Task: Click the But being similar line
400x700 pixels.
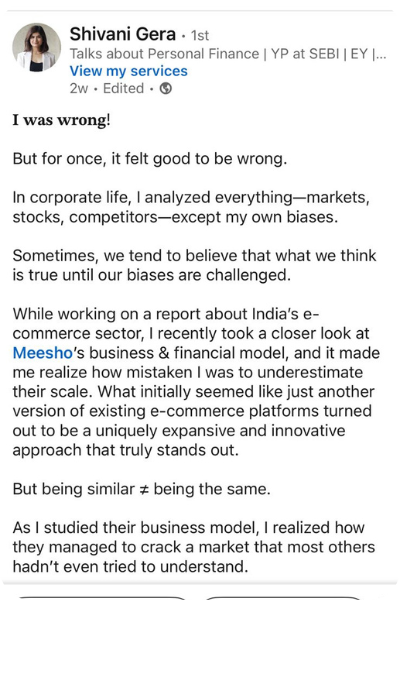Action: click(x=142, y=489)
